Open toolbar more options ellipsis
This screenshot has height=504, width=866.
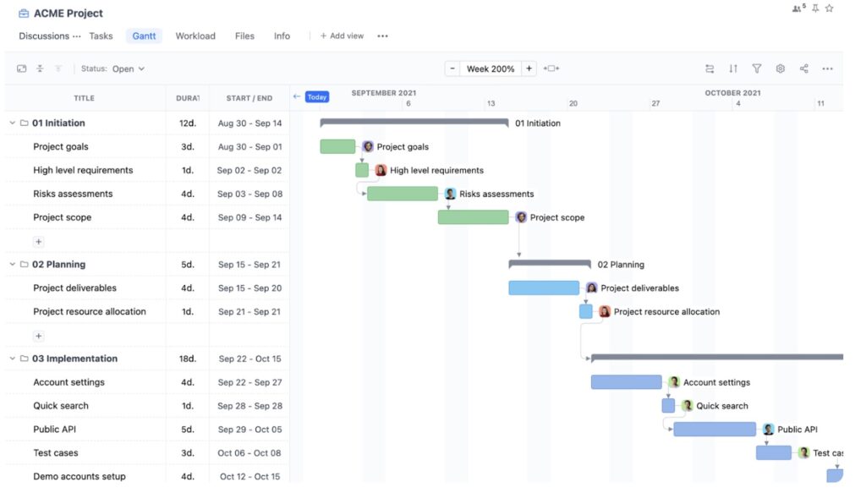tap(827, 69)
